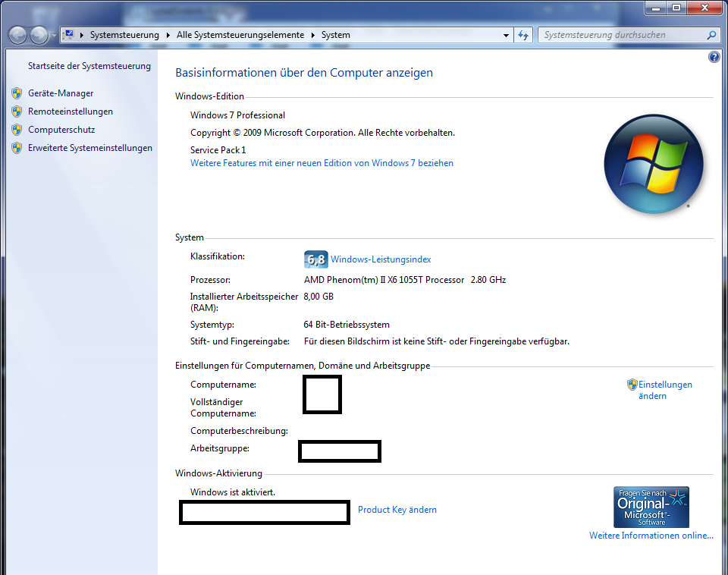Click AMD Phenom II X6 1055T Processor text
The width and height of the screenshot is (728, 575).
[384, 280]
